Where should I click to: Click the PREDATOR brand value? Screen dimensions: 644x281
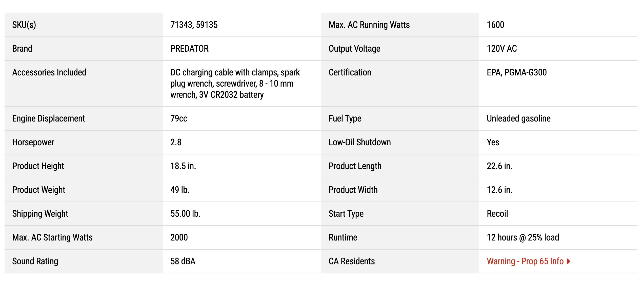189,49
